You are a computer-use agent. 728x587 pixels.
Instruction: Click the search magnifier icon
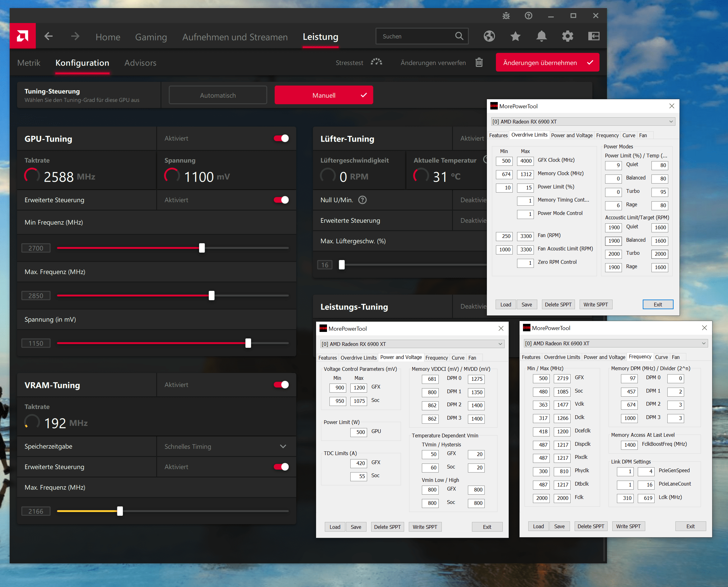click(459, 36)
